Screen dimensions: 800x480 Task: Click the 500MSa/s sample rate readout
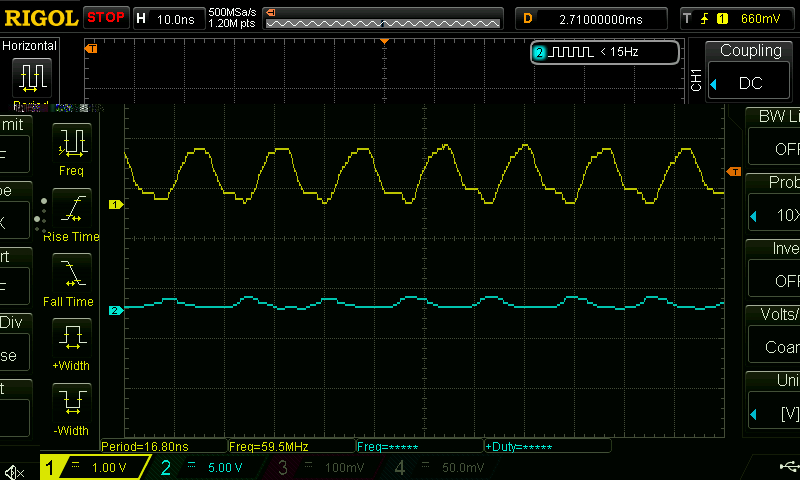pos(232,12)
